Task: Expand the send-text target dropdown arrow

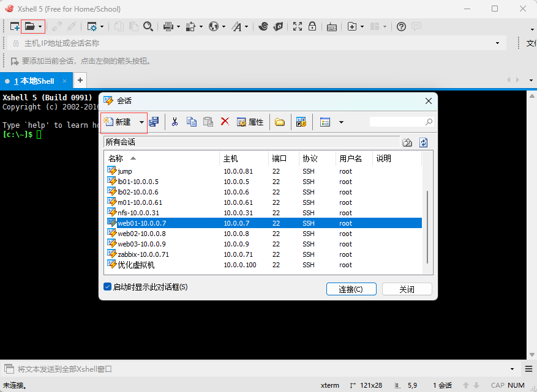Action: 512,369
